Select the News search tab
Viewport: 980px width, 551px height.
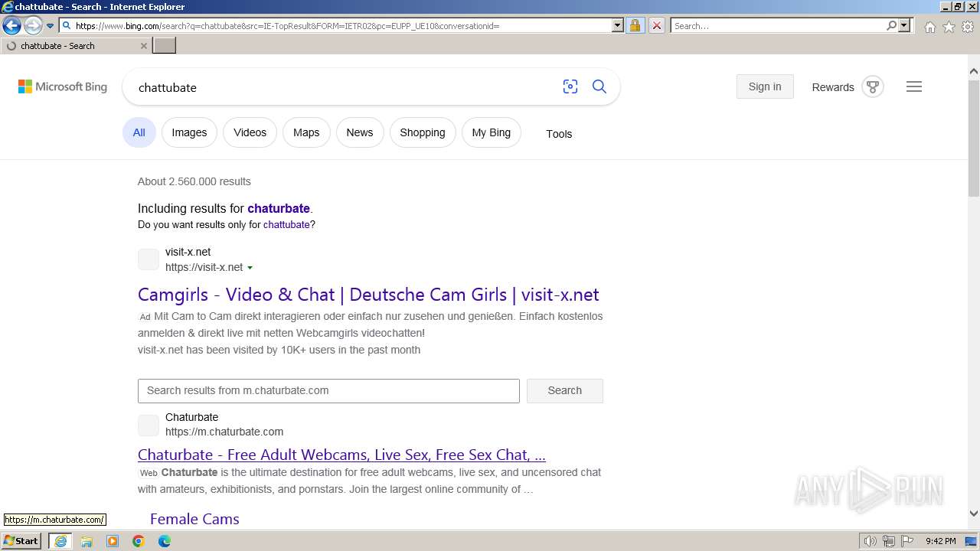coord(359,132)
